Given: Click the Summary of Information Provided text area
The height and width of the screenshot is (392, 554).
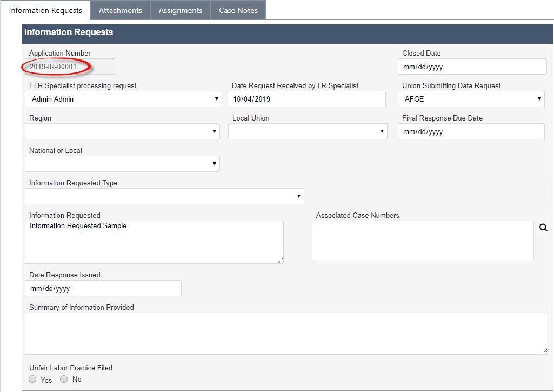Looking at the screenshot, I should (x=286, y=333).
